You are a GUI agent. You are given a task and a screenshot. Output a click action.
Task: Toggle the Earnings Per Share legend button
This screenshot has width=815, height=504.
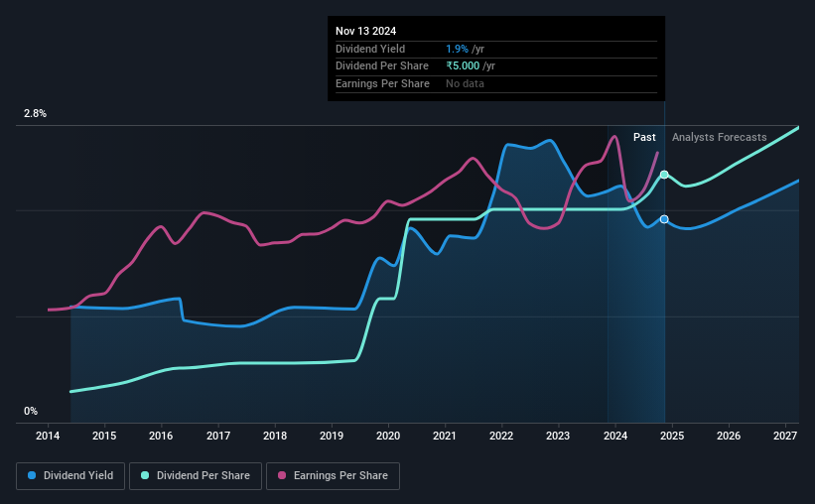333,476
